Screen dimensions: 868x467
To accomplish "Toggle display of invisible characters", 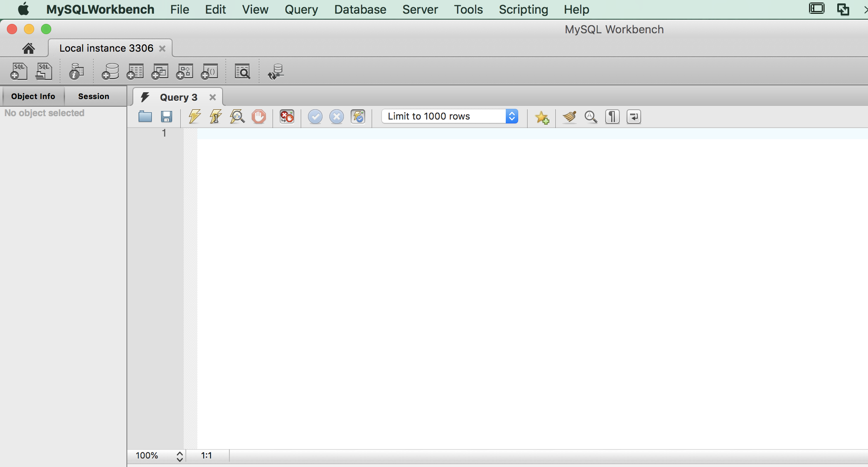I will (612, 117).
